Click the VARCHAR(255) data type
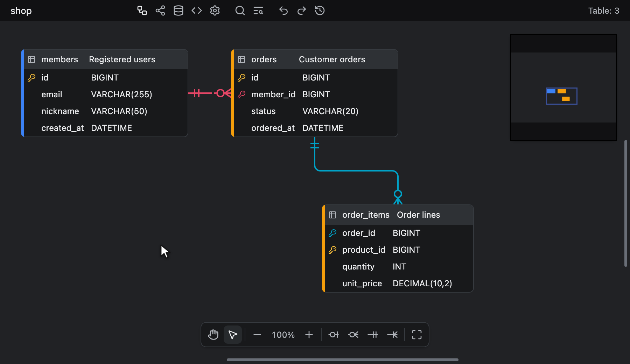This screenshot has height=364, width=630. click(121, 94)
